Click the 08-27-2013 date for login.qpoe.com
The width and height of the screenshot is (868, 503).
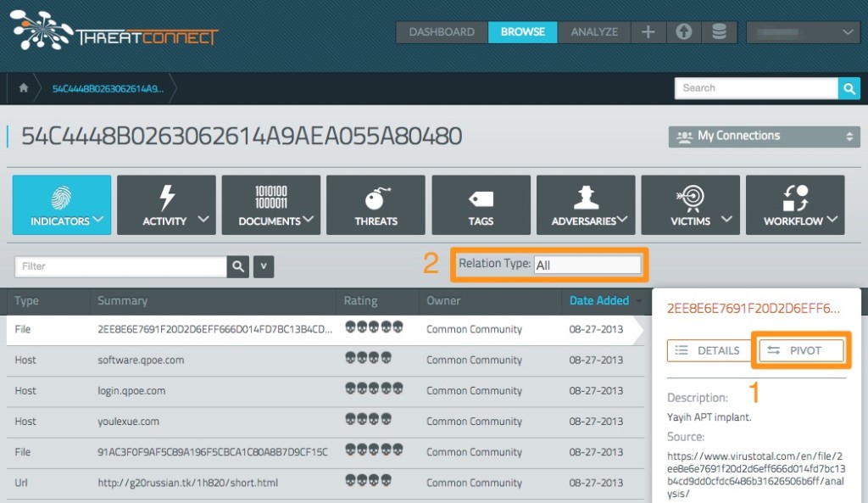[596, 390]
